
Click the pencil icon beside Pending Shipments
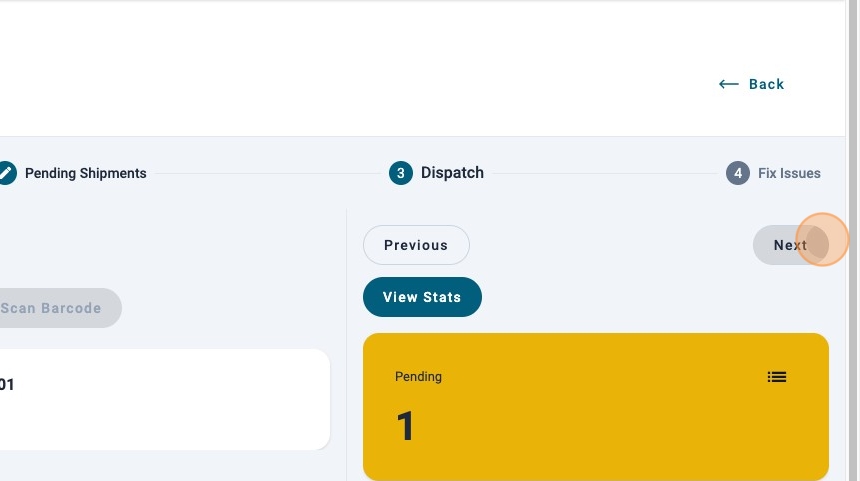(x=7, y=173)
